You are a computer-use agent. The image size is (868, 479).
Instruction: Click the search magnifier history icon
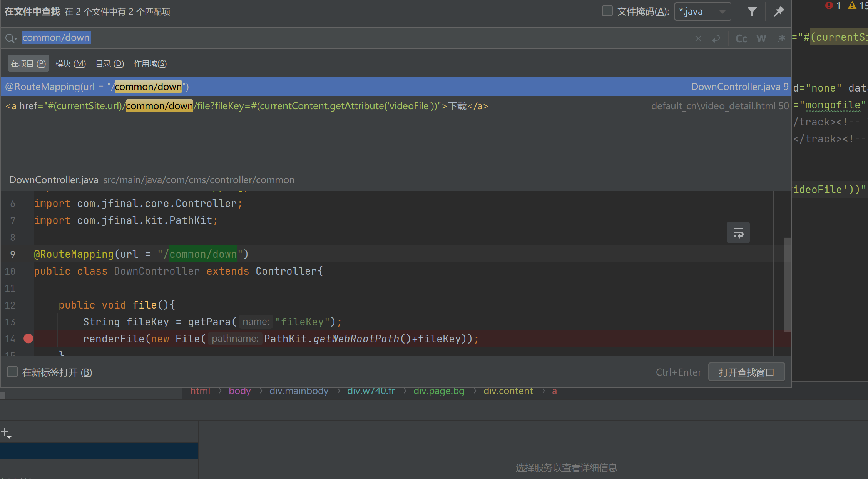click(11, 38)
